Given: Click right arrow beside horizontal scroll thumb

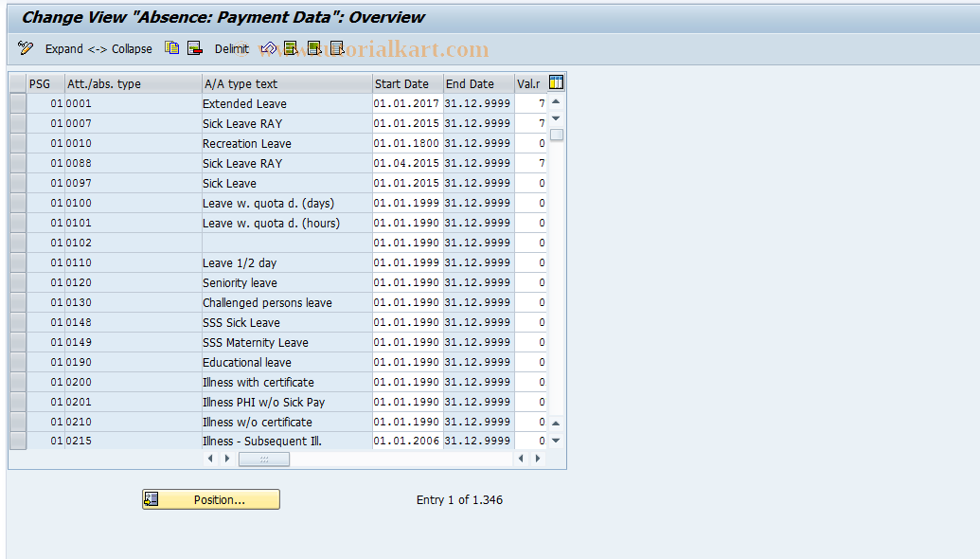Looking at the screenshot, I should pyautogui.click(x=227, y=459).
